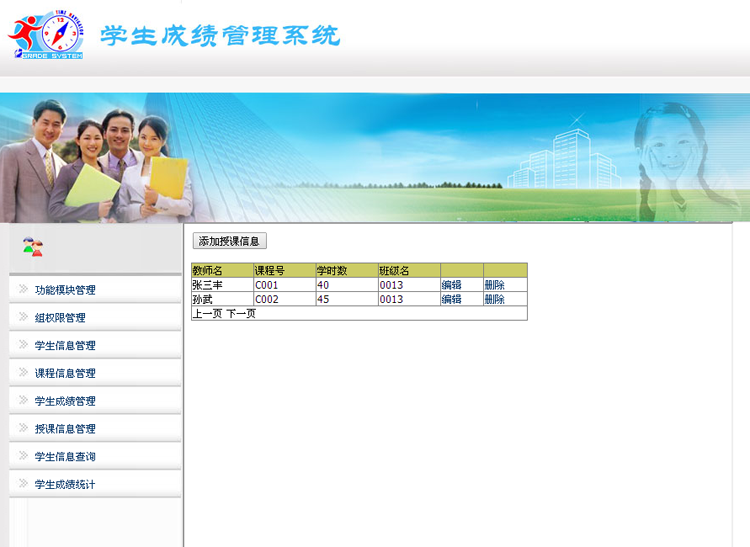Screen dimensions: 750x547
Task: Click the chevron icon beside 组权限管理
Action: click(23, 316)
